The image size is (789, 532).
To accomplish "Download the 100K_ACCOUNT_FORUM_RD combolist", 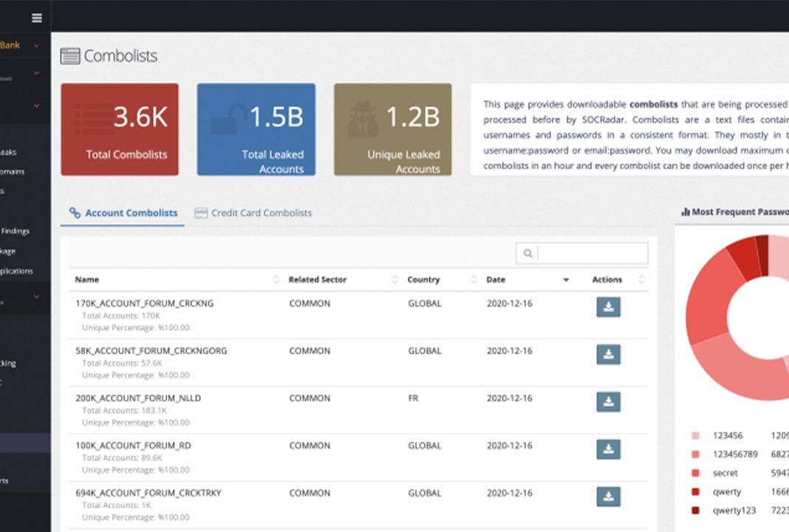I will (608, 449).
